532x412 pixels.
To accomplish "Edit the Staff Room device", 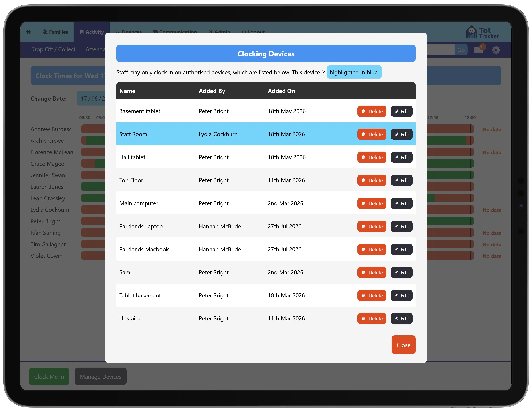I will (402, 134).
